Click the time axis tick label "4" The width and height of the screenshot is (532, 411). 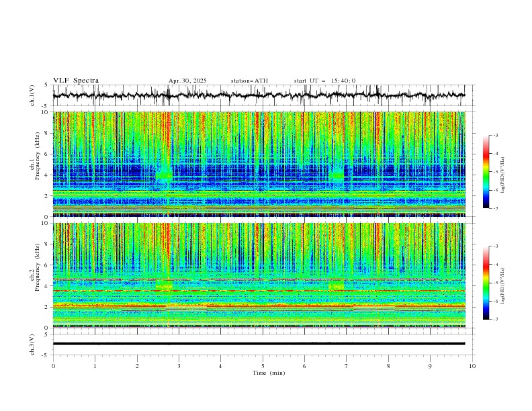point(220,366)
